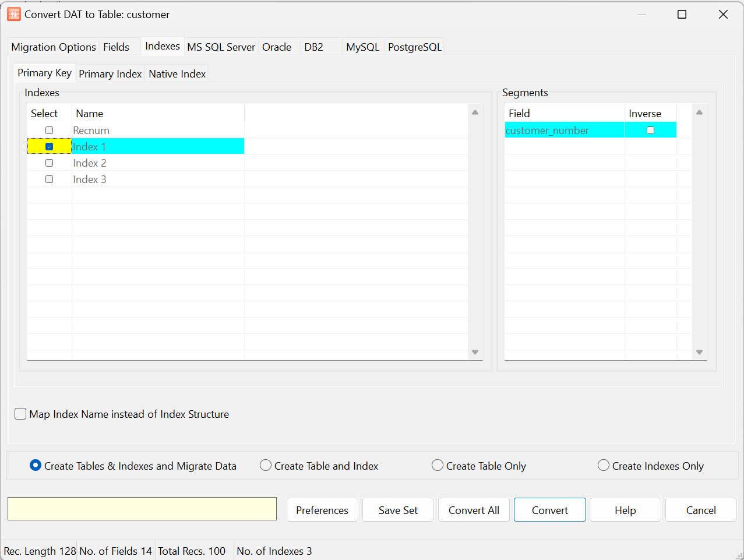
Task: Click the Save Set button
Action: [x=398, y=510]
